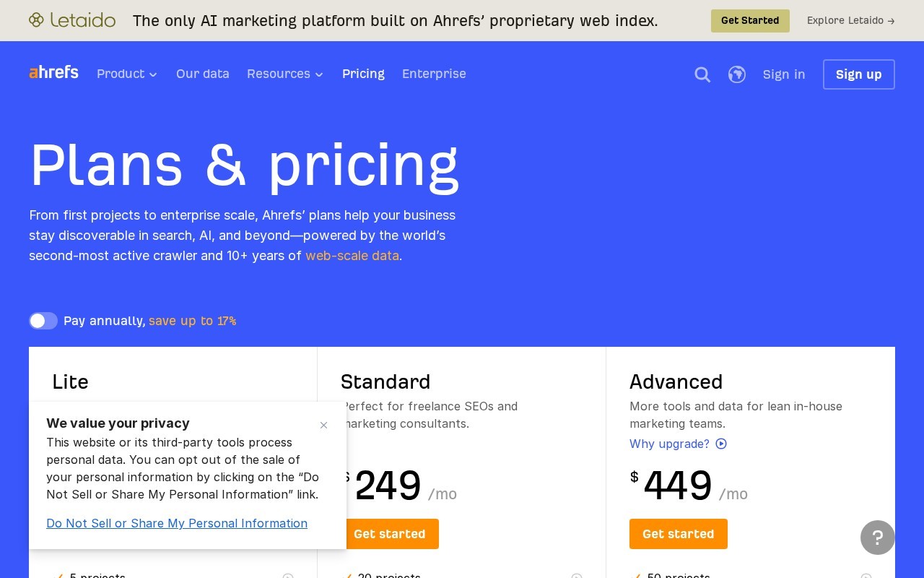924x578 pixels.
Task: Open the search magnifier icon
Action: [x=702, y=74]
